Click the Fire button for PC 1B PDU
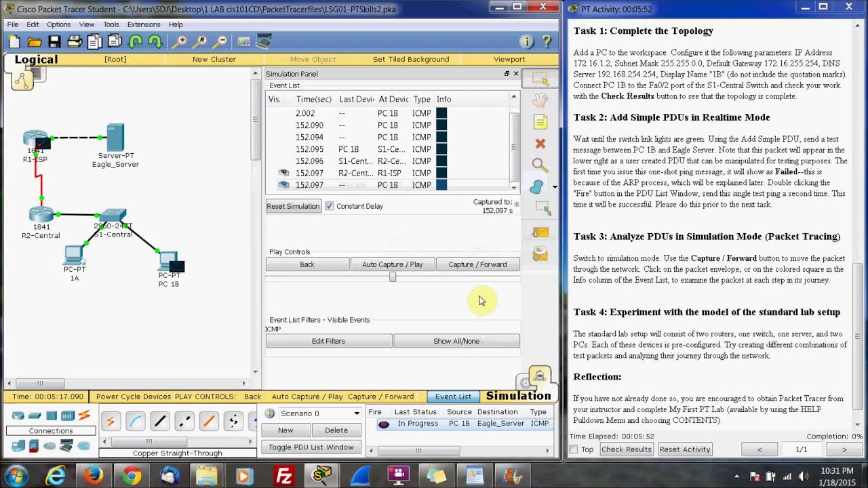The image size is (868, 488). tap(384, 424)
